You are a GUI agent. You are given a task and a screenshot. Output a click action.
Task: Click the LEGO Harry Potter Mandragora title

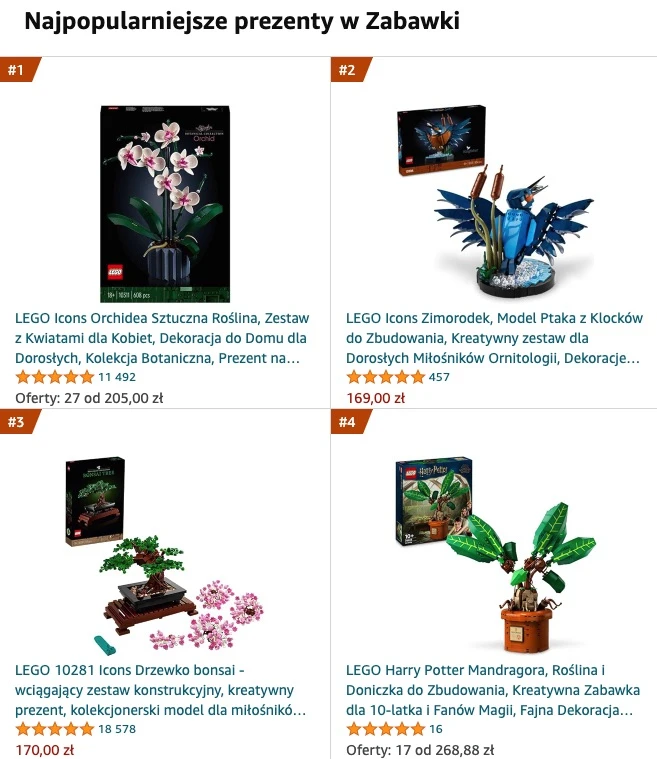pos(493,690)
